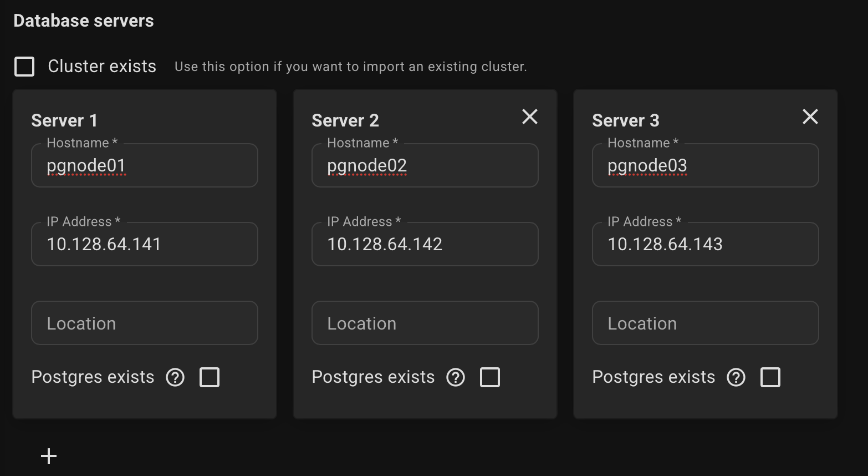Viewport: 868px width, 476px height.
Task: Click the IP Address field showing 10.128.64.143
Action: (705, 244)
